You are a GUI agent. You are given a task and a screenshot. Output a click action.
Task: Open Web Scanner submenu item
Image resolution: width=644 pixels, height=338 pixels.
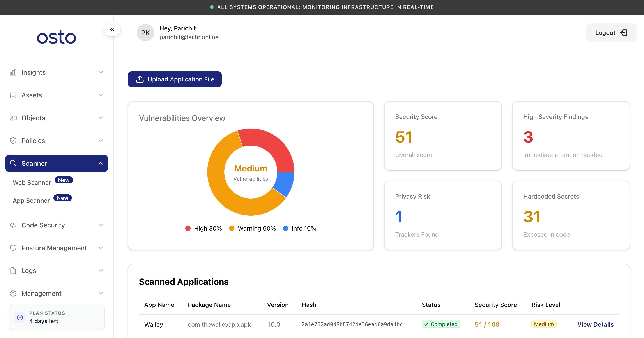click(x=32, y=183)
